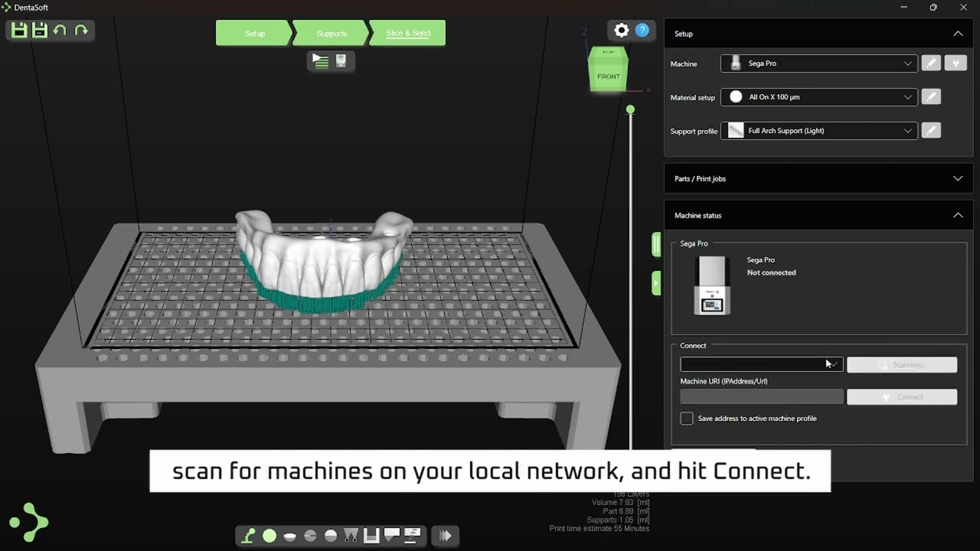Select the bowl-shaped view mode icon
Viewport: 980px width, 551px height.
click(289, 536)
